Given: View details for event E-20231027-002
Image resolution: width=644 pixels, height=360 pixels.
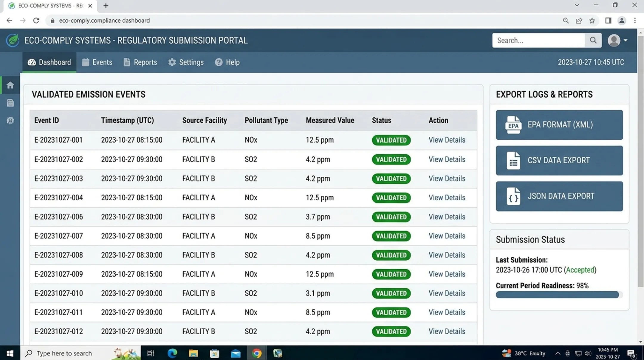Looking at the screenshot, I should [447, 159].
